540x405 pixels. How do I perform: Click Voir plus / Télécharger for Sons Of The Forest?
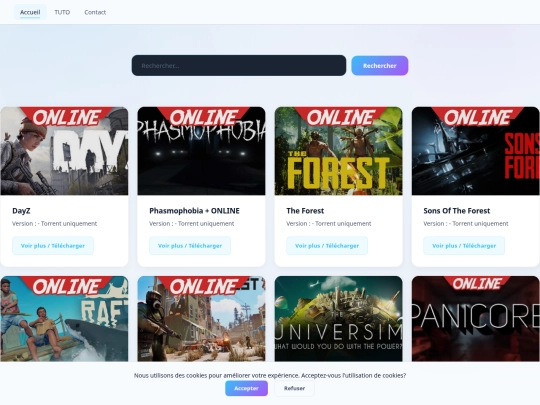point(464,246)
